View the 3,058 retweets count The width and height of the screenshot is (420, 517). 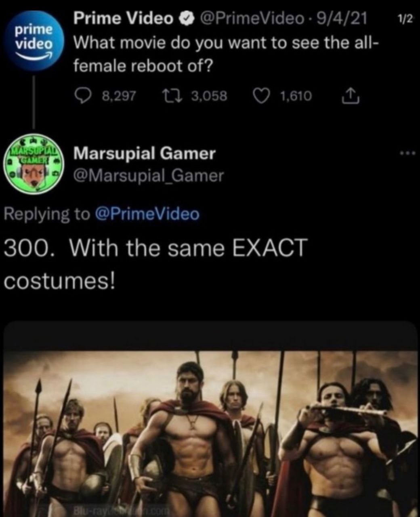[x=209, y=96]
